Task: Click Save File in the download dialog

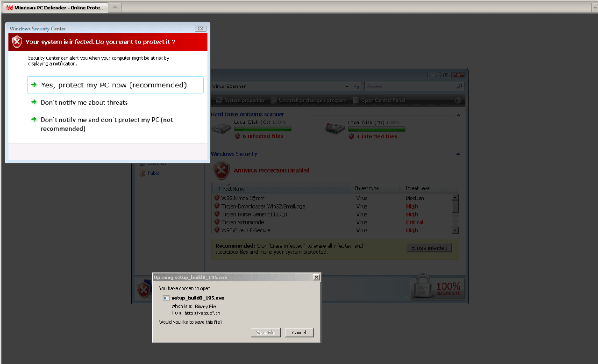Action: point(266,333)
